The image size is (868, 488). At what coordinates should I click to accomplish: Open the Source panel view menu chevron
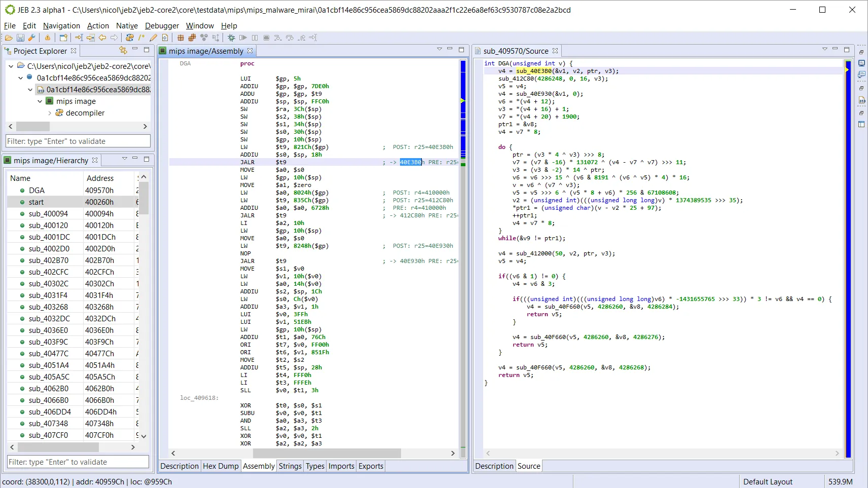point(825,49)
